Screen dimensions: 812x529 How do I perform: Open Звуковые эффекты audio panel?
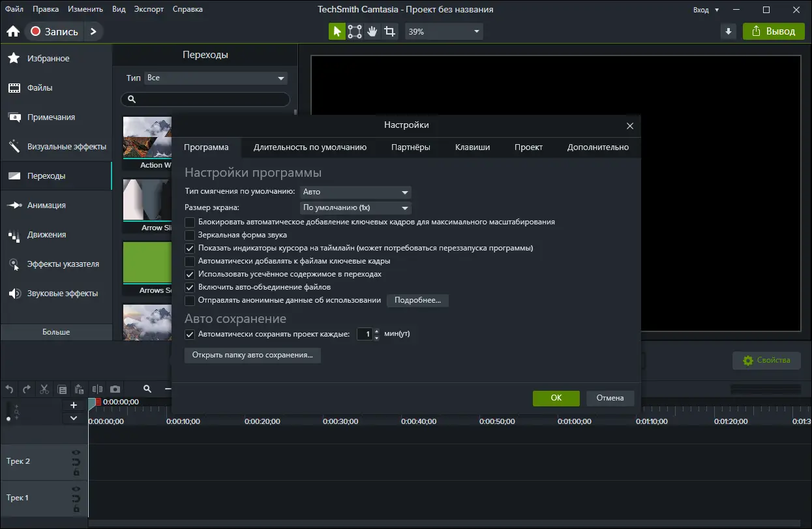[56, 294]
